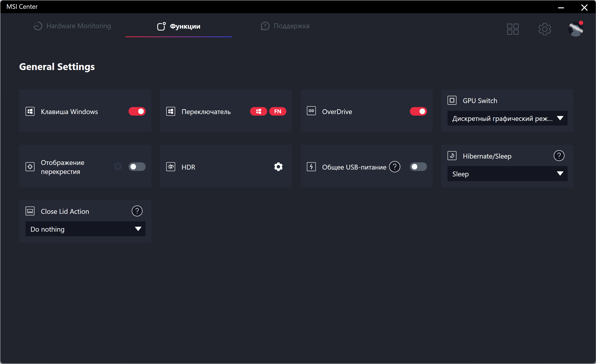Click crosshair display settings gear
The width and height of the screenshot is (596, 364).
118,167
